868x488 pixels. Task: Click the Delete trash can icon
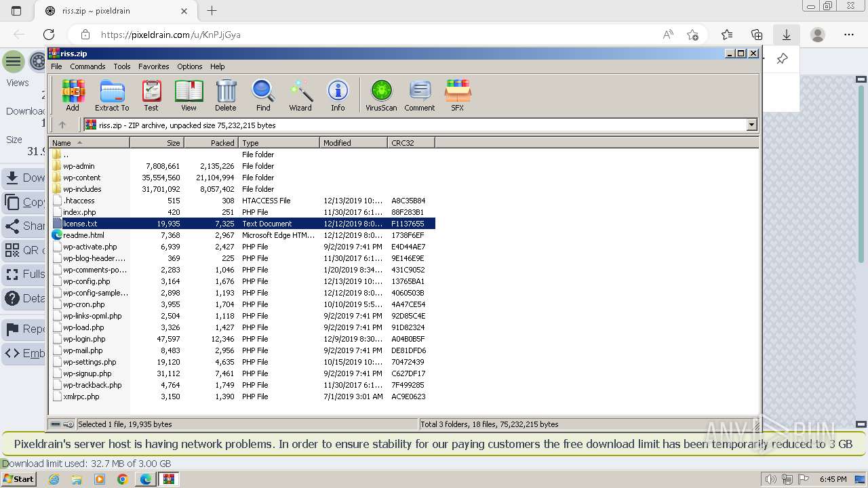pyautogui.click(x=226, y=95)
